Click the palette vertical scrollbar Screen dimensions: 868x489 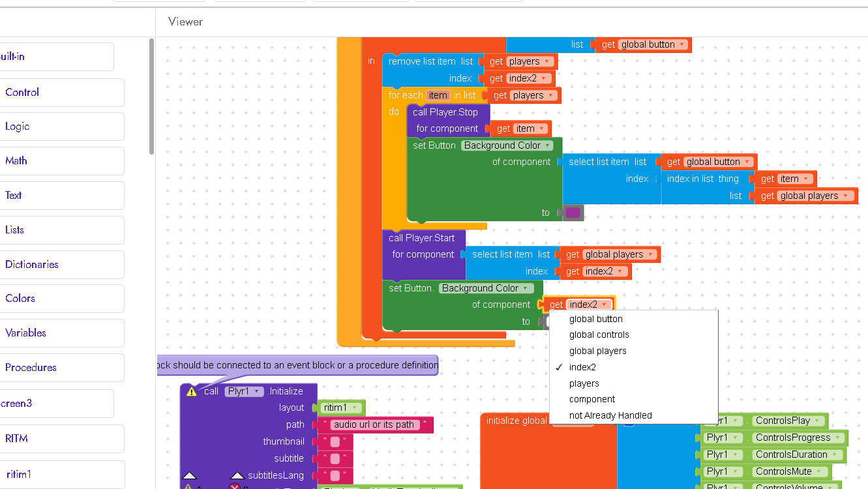pyautogui.click(x=152, y=96)
